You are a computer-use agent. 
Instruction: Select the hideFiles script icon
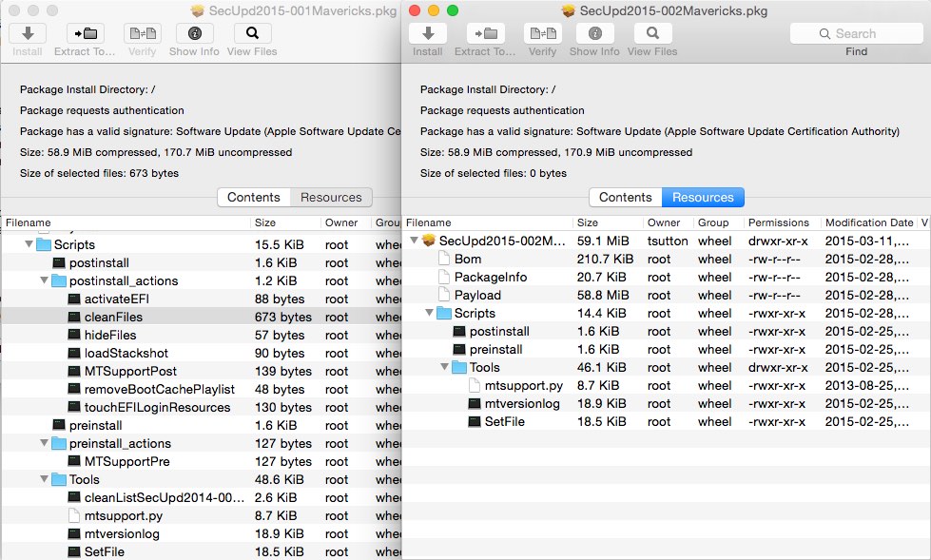click(x=74, y=335)
